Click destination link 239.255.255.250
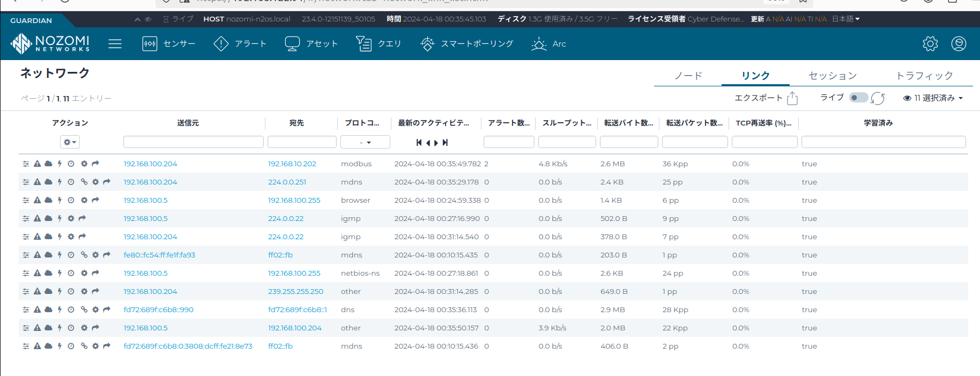Screen dimensions: 980x376 pyautogui.click(x=295, y=291)
